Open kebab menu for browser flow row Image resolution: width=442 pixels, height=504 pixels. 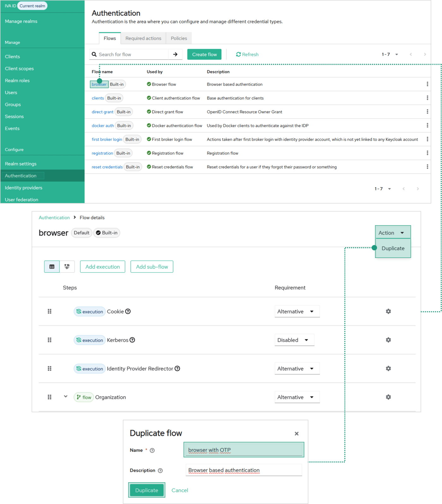coord(427,84)
